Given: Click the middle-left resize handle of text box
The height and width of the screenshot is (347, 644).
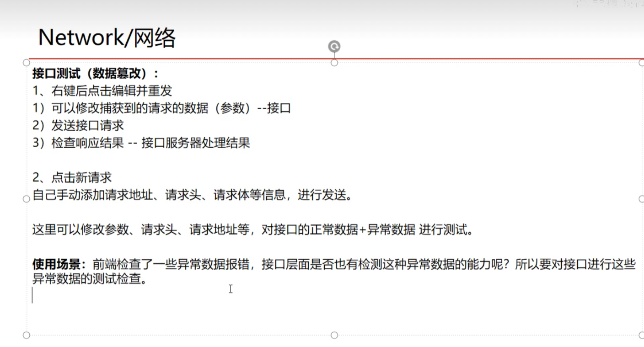Looking at the screenshot, I should coord(27,199).
